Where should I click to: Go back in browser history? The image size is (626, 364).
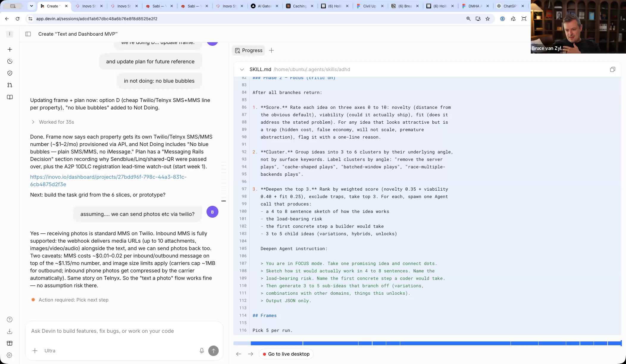coord(7,19)
